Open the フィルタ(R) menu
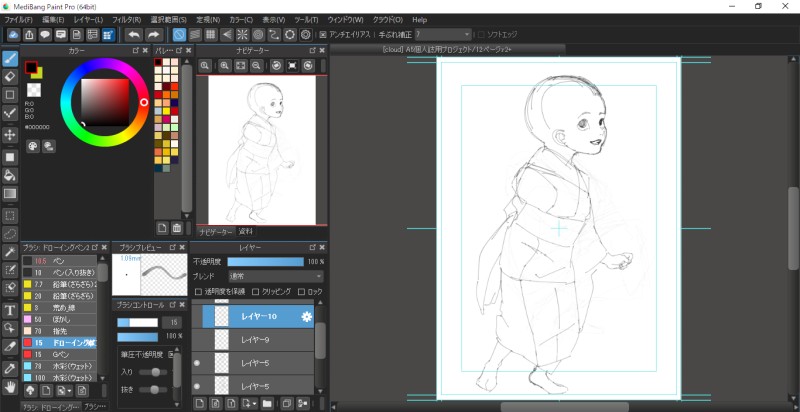The width and height of the screenshot is (800, 412). point(126,19)
